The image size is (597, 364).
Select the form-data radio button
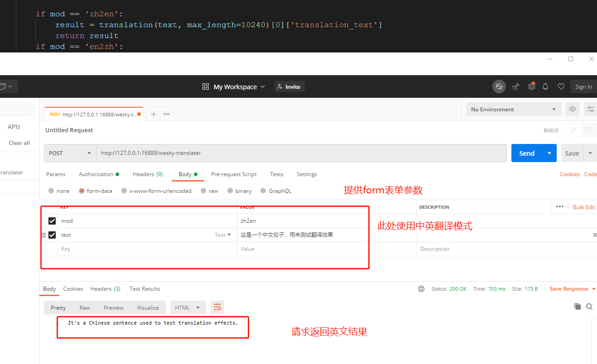pyautogui.click(x=82, y=191)
